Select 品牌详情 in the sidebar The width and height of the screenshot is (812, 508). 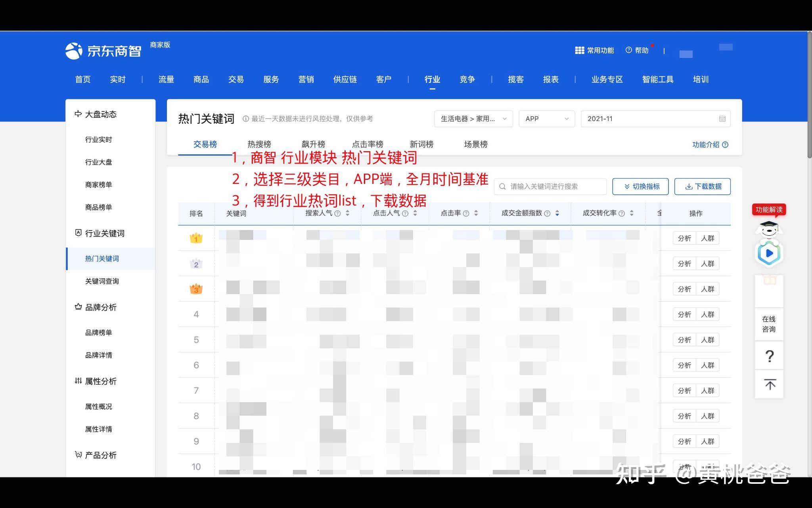point(98,355)
